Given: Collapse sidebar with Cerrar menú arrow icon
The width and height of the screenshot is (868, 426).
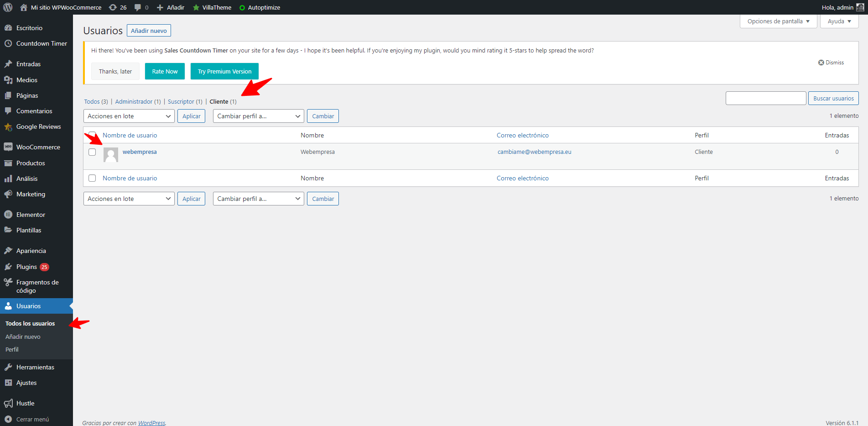Looking at the screenshot, I should click(8, 419).
